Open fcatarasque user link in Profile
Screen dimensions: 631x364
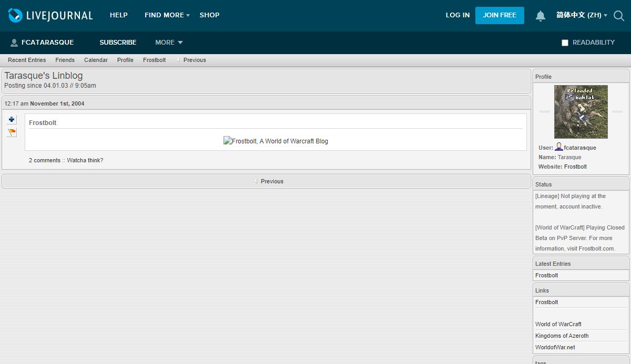coord(580,148)
